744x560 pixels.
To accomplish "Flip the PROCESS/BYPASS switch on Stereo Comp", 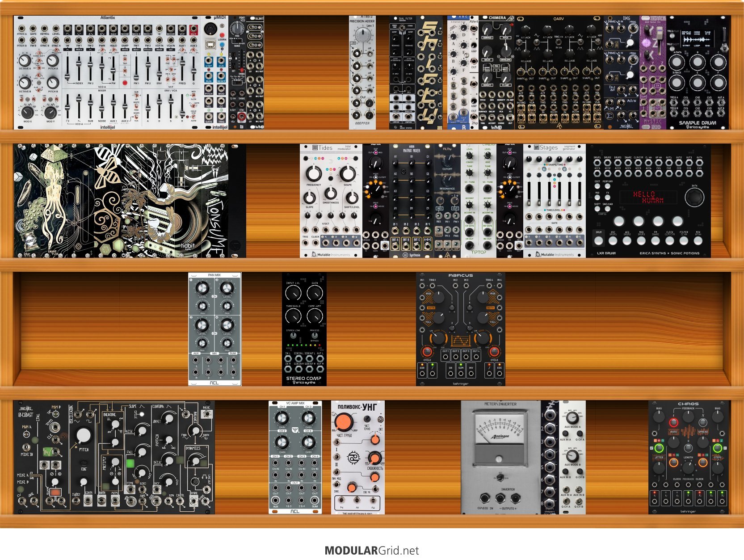I will (315, 336).
